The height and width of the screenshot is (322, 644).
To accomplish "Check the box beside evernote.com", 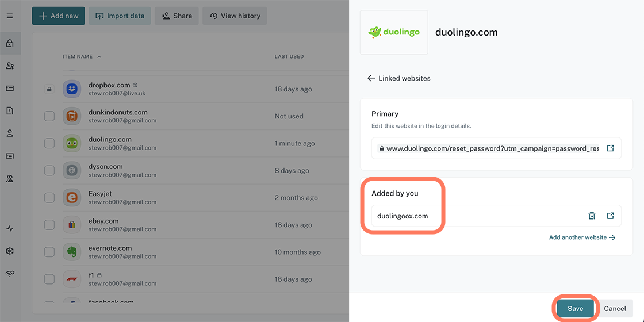I will (x=49, y=252).
